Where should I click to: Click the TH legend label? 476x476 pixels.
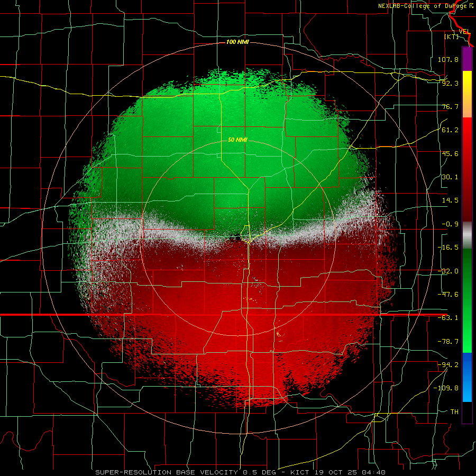(x=454, y=411)
